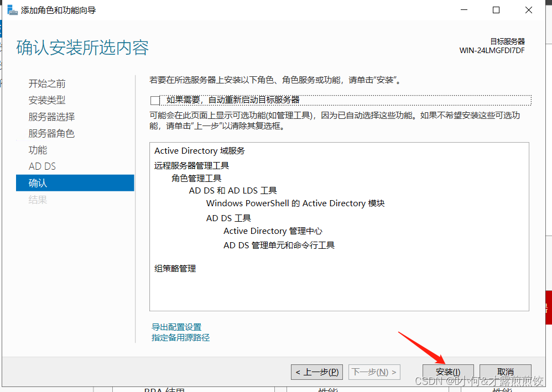The height and width of the screenshot is (392, 552).
Task: Click target server name WIN-24LMGFDI7DF
Action: [492, 51]
